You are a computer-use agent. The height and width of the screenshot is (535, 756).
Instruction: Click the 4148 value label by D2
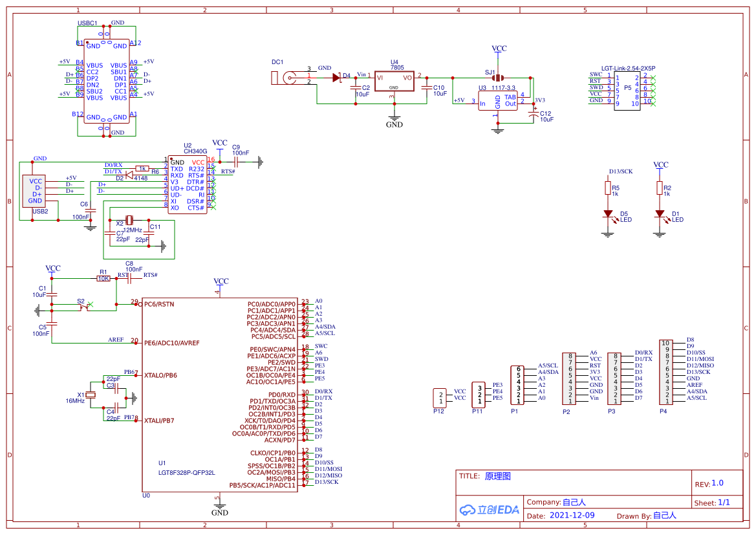(141, 179)
